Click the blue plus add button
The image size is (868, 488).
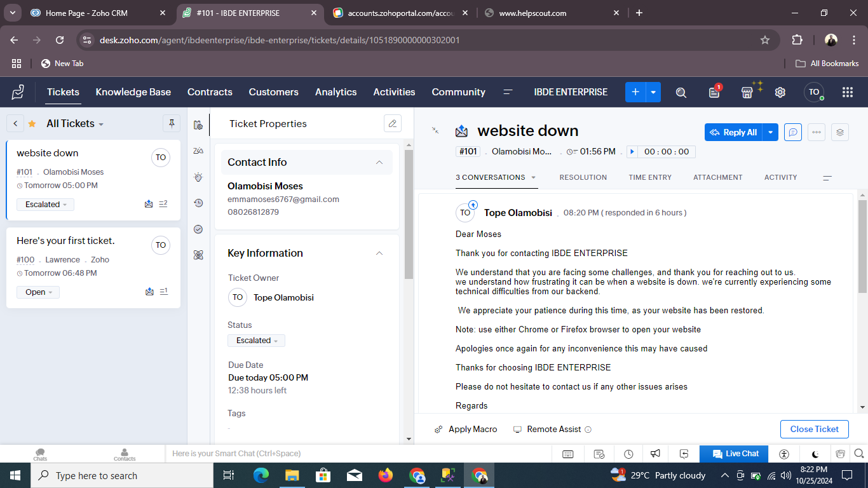click(635, 92)
